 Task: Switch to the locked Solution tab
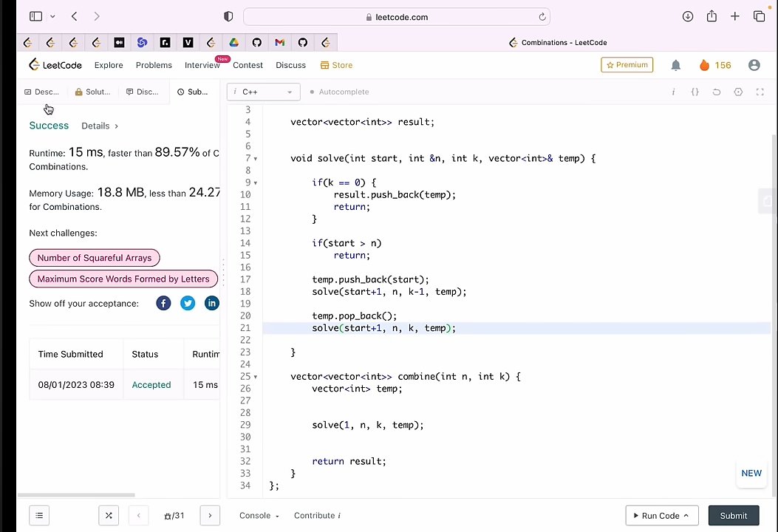point(92,92)
